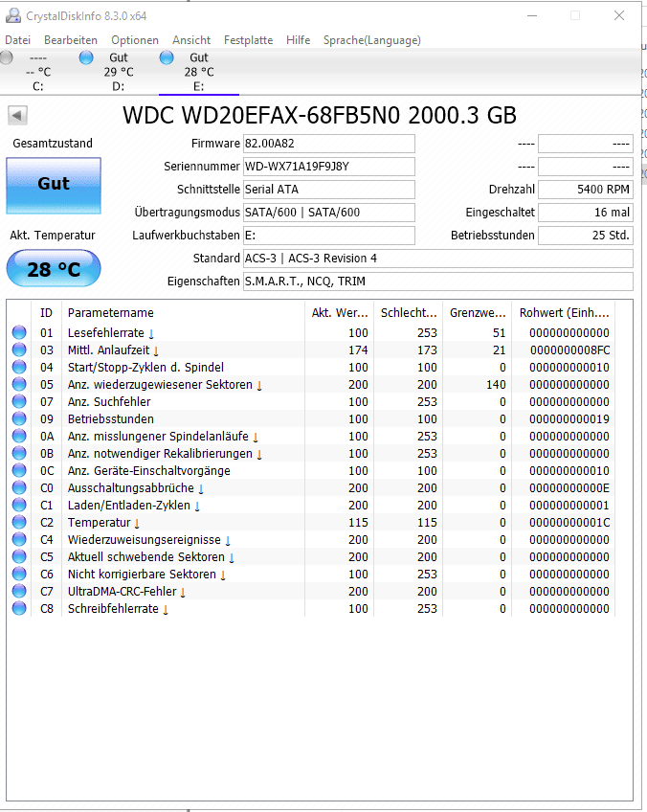Click threshold value 140 in row 05
The height and width of the screenshot is (812, 647).
click(496, 385)
